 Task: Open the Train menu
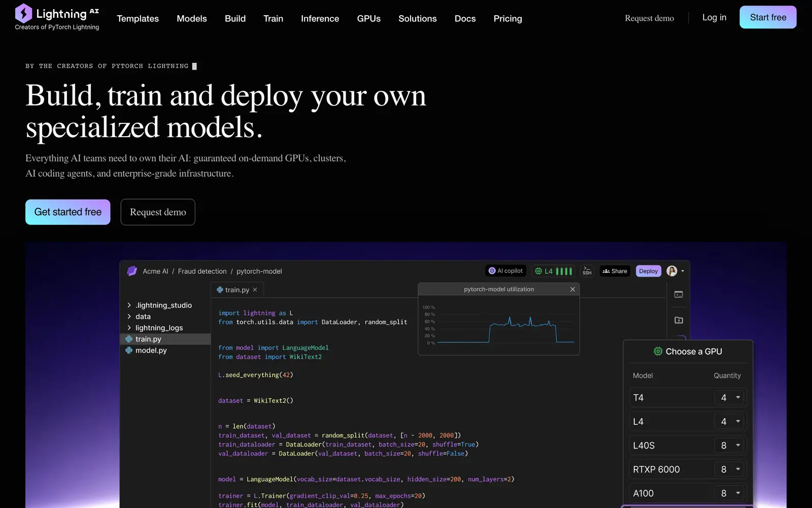[x=274, y=18]
